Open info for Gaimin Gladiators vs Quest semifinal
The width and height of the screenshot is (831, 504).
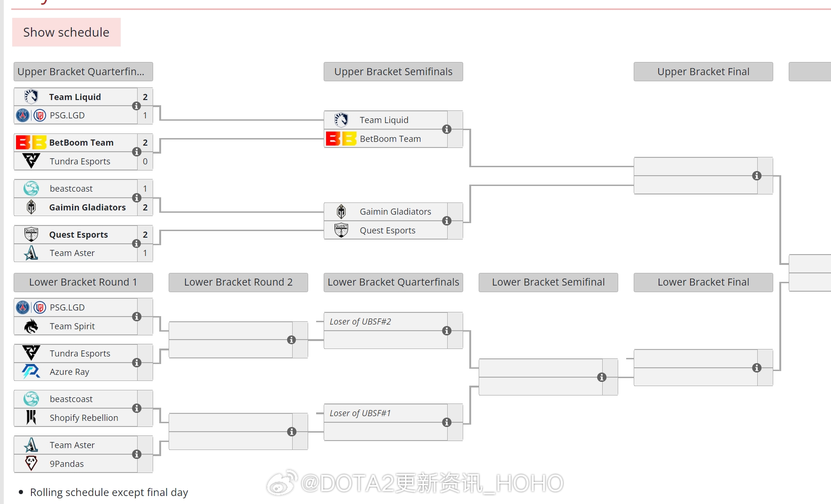pyautogui.click(x=447, y=221)
